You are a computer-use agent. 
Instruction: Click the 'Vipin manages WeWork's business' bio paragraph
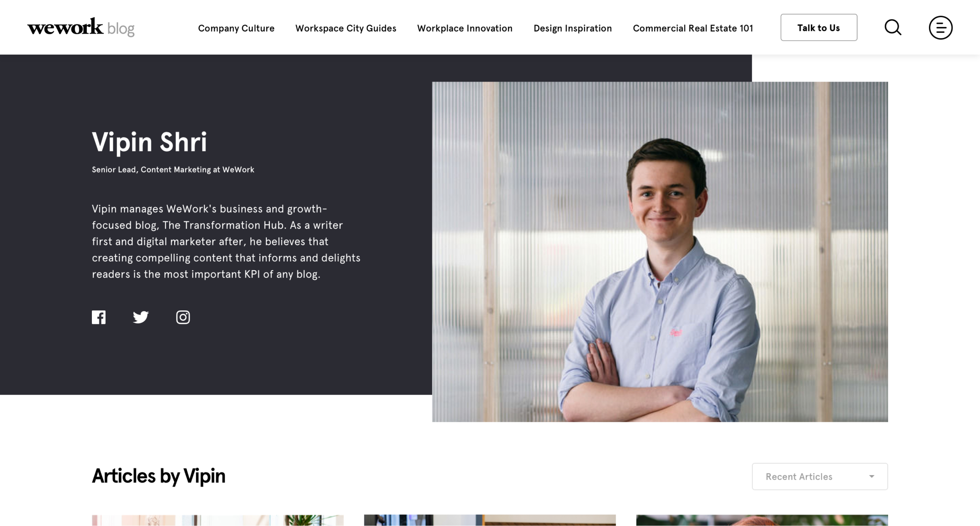pos(226,242)
